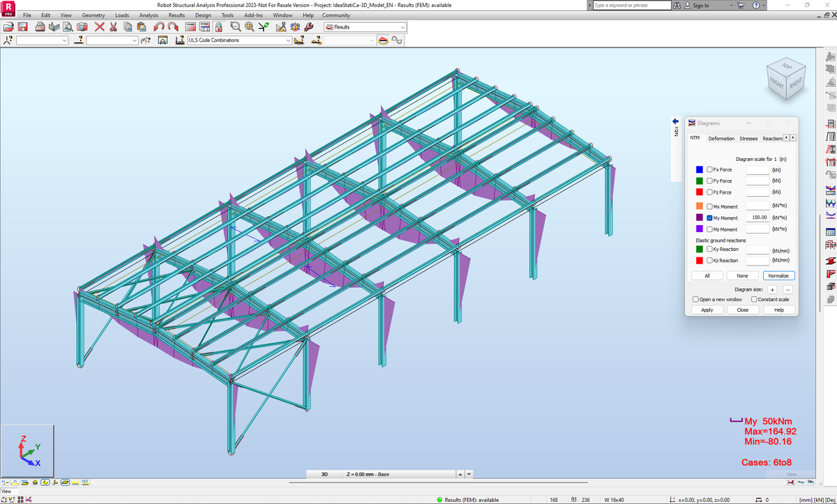Enable the Fx Force checkbox
837x504 pixels.
point(708,169)
